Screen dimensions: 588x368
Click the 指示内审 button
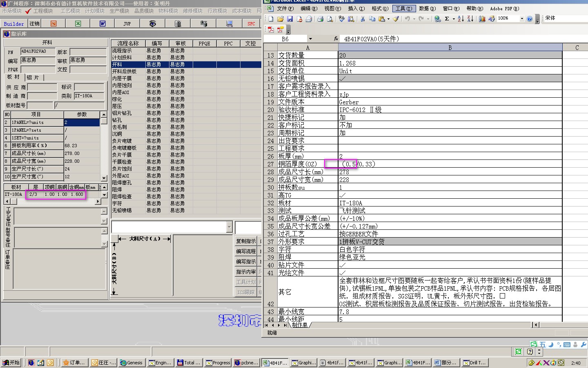coord(246,272)
